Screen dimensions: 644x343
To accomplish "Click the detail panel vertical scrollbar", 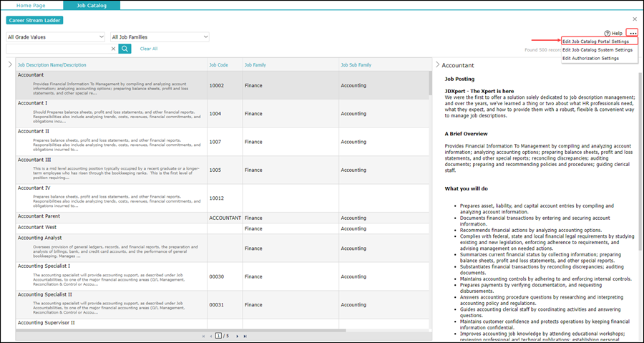I will [x=640, y=160].
